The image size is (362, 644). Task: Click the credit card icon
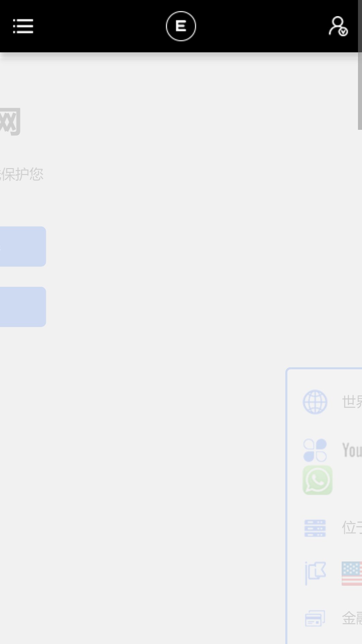coord(315,618)
